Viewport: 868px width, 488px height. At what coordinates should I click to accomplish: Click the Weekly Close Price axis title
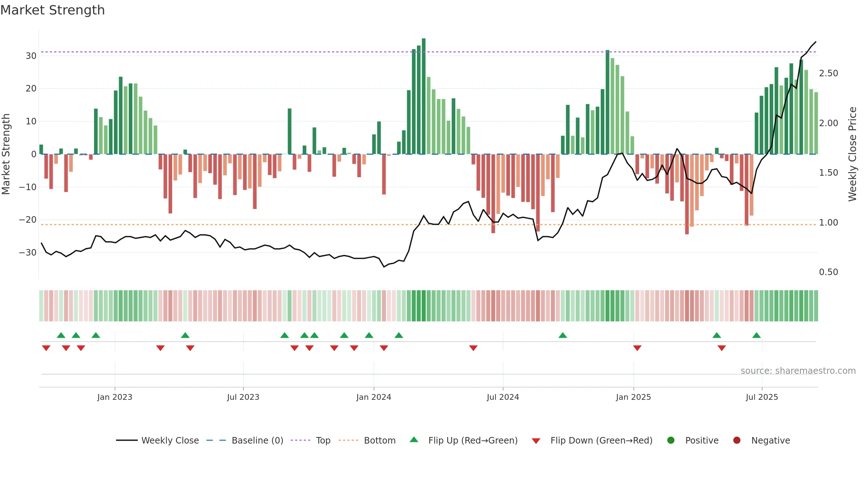click(852, 154)
